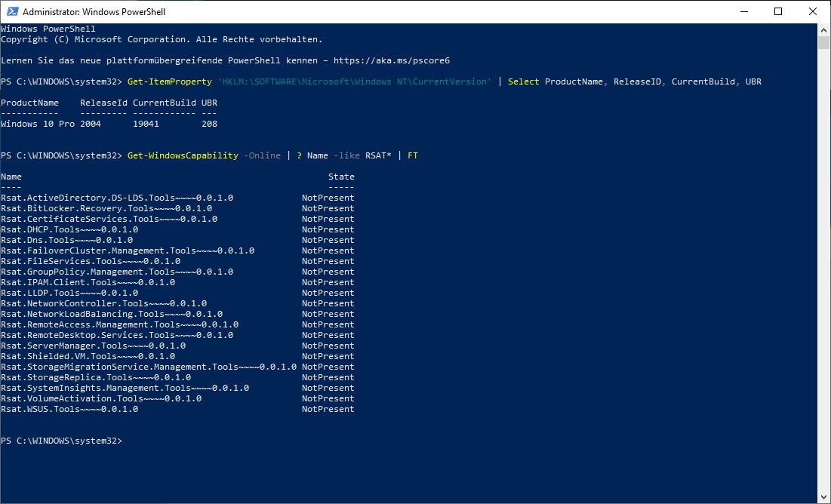Click NotPresent state beside Rsat.ServerManager.Tools
Viewport: 831px width, 504px height.
[328, 346]
